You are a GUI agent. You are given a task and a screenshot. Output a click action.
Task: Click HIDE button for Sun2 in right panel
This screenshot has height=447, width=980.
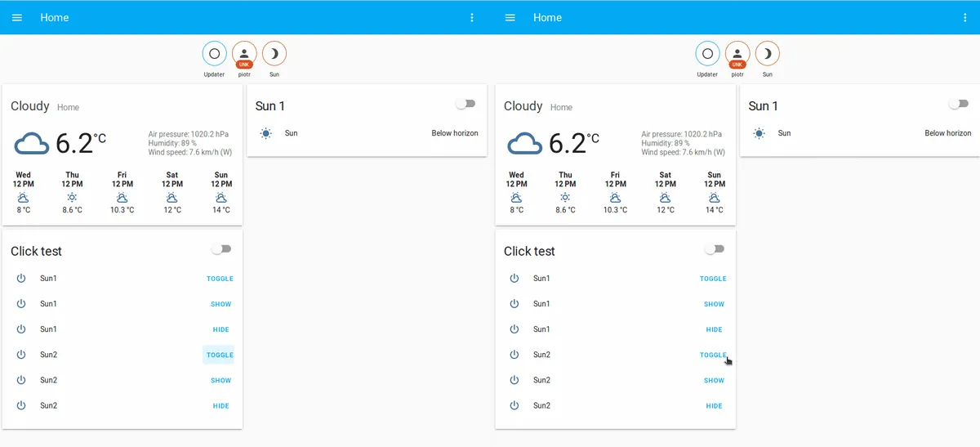pos(715,405)
